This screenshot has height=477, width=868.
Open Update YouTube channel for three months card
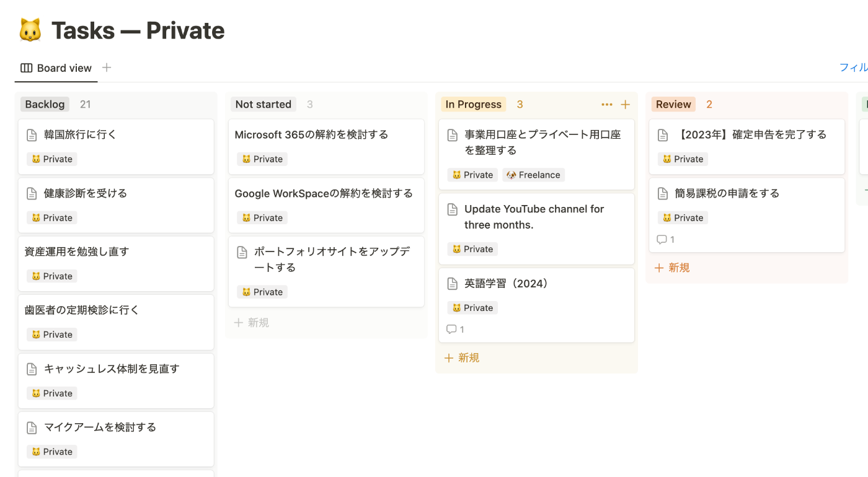536,229
